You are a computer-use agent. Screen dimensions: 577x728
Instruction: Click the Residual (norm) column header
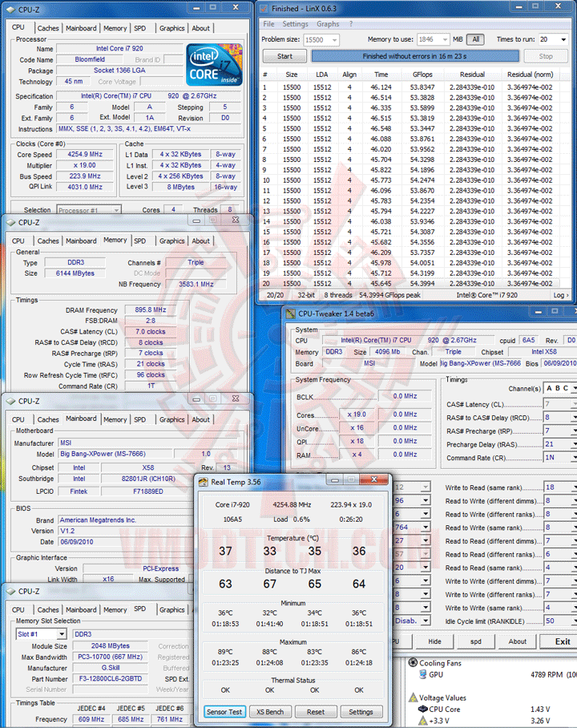530,75
